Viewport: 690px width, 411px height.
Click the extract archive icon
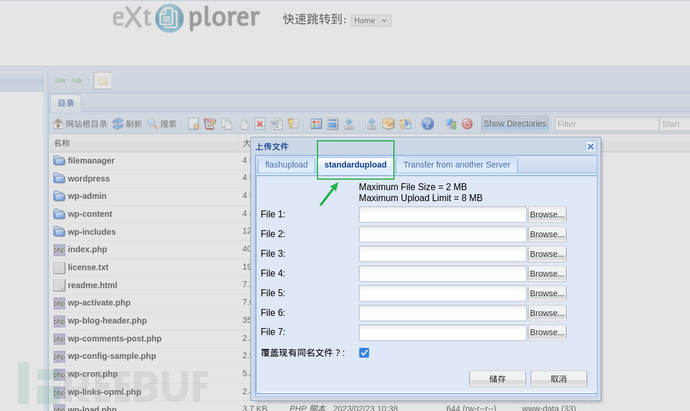(x=405, y=124)
